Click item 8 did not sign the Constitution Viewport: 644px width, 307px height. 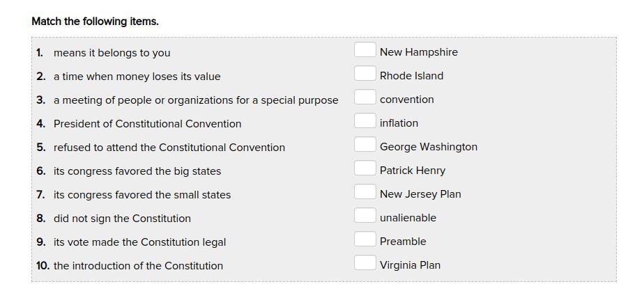[122, 219]
